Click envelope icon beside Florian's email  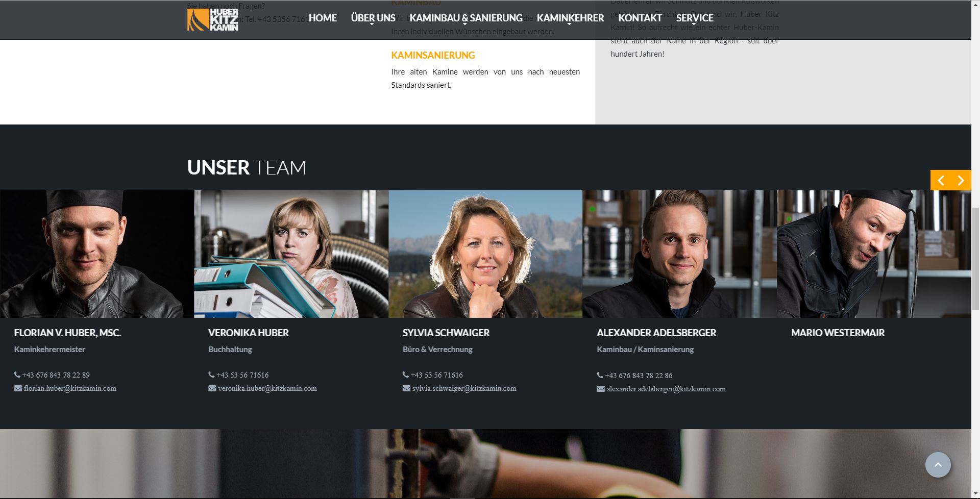click(x=18, y=388)
